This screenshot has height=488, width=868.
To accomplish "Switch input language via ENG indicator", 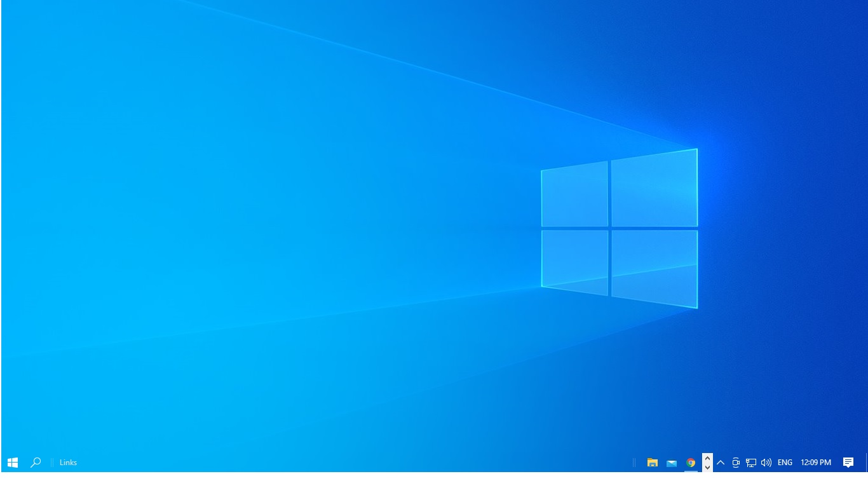I will click(x=785, y=463).
